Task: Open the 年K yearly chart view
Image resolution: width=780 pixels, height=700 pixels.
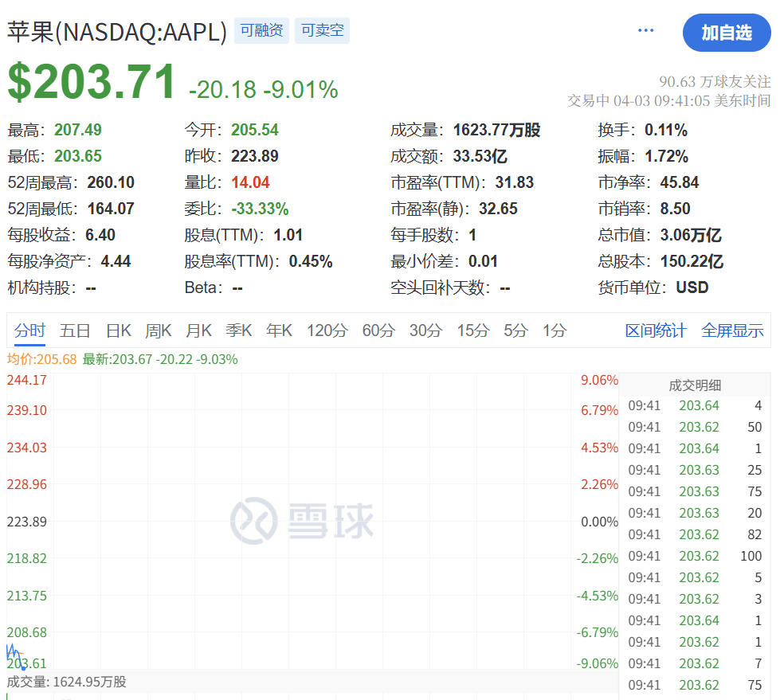Action: click(279, 330)
